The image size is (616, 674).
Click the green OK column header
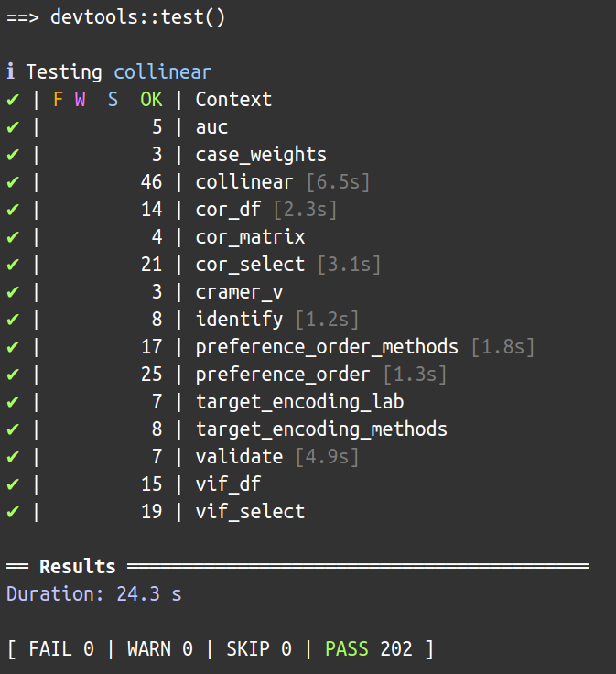(151, 99)
